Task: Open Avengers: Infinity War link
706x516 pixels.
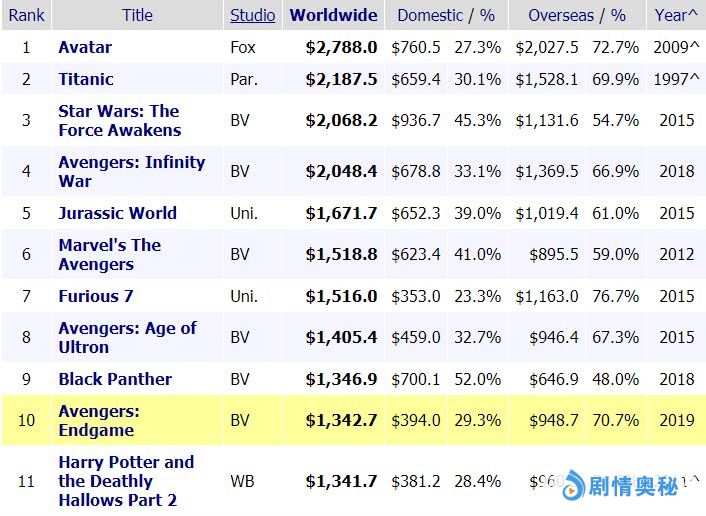Action: tap(131, 171)
